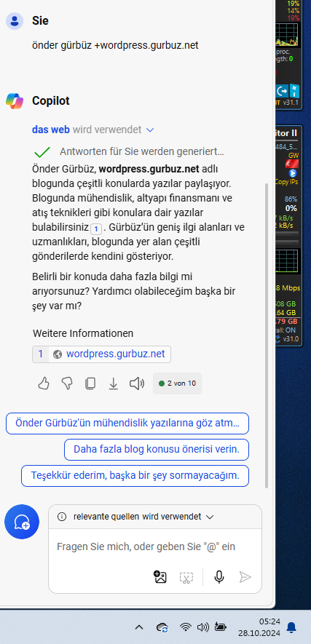Read the answer aloud with speaker icon
Viewport: 311px width, 644px height.
(x=137, y=383)
